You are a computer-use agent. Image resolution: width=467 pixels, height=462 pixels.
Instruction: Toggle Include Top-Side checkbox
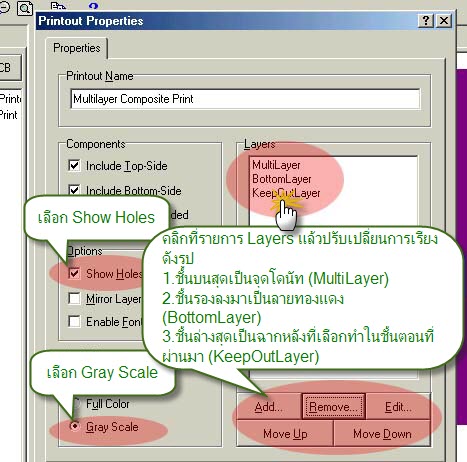coord(74,165)
